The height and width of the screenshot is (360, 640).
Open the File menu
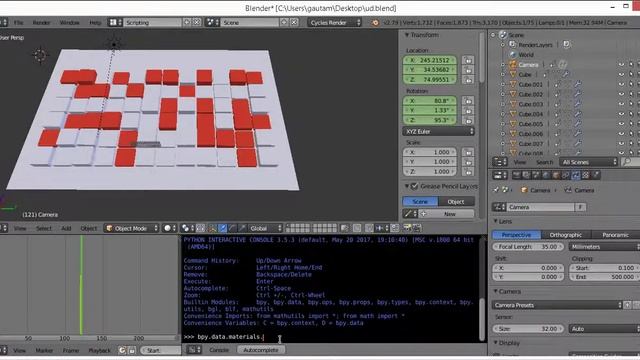19,22
